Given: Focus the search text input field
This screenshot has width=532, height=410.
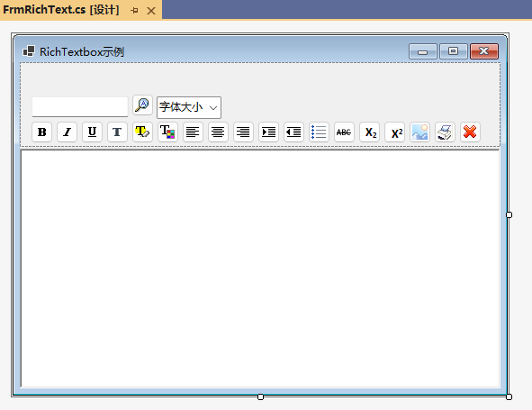Looking at the screenshot, I should coord(80,107).
